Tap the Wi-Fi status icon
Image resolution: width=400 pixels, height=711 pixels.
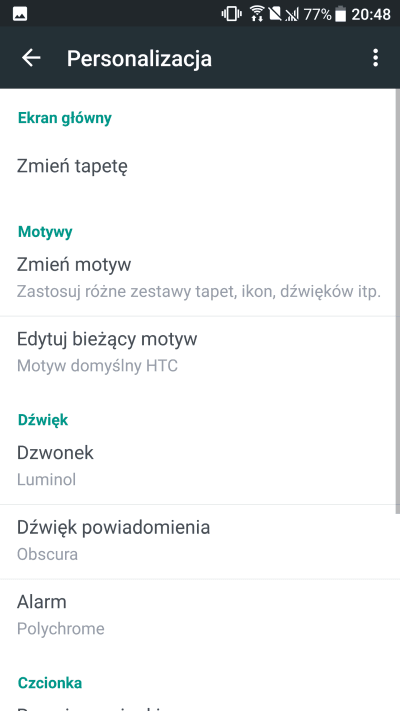(257, 14)
